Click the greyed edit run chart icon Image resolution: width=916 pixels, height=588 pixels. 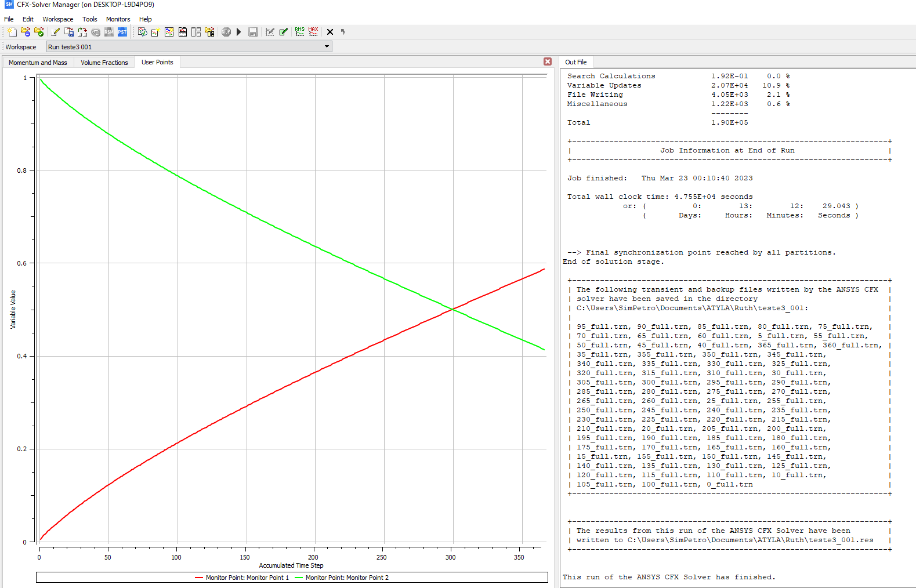point(270,32)
